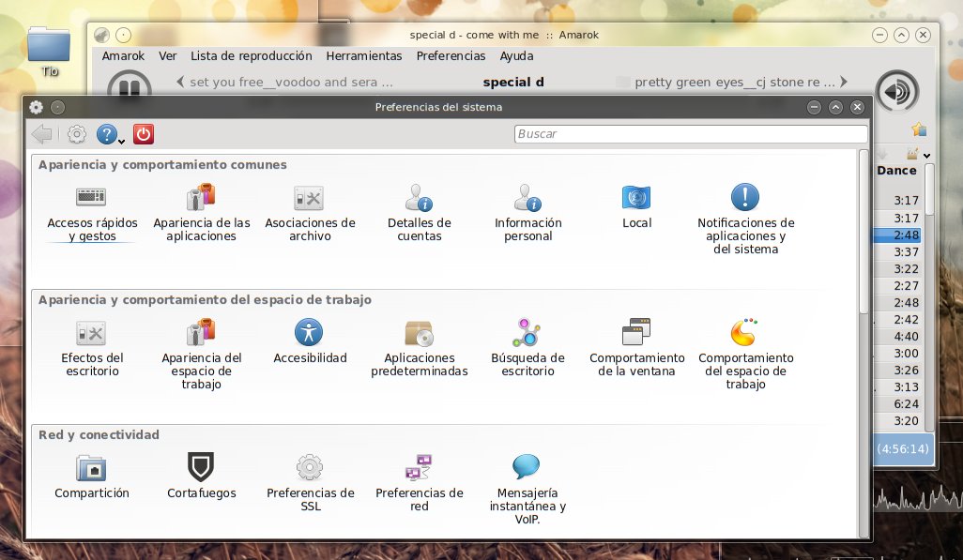
Task: Open Lista de reproducción menu
Action: pos(252,56)
